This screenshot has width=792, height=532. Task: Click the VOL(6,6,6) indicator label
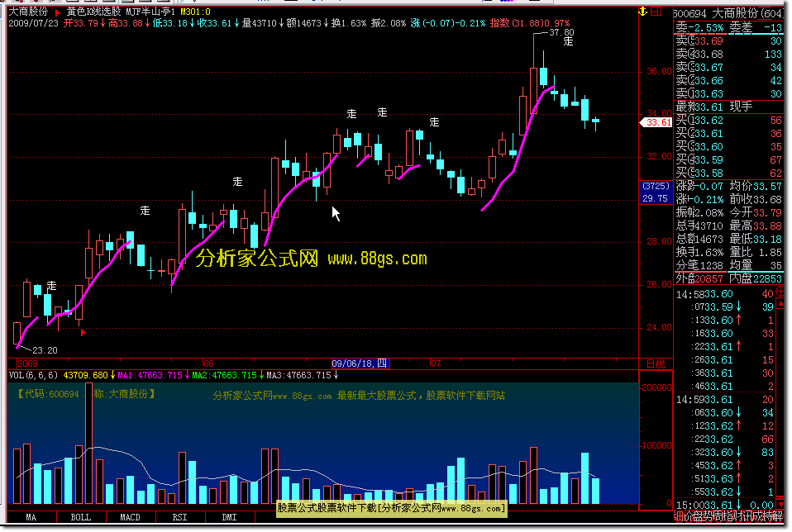(33, 376)
